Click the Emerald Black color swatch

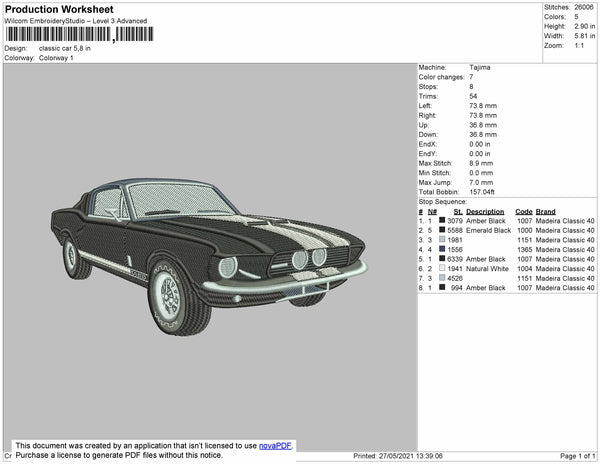pos(442,230)
